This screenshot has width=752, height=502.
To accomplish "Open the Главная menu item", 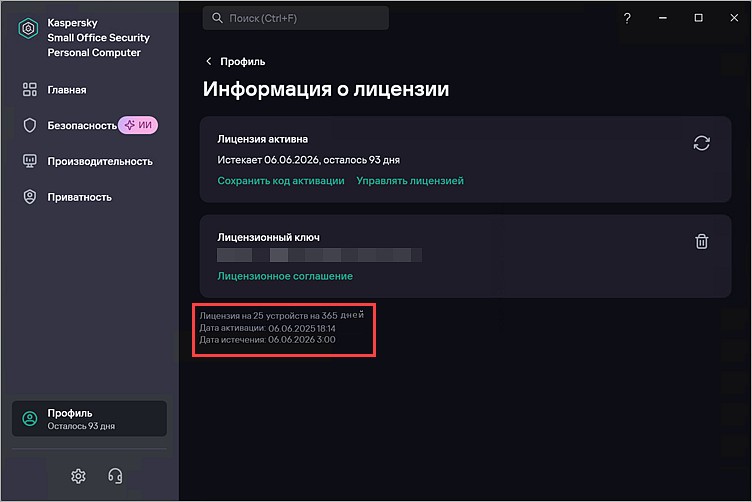I will tap(67, 90).
